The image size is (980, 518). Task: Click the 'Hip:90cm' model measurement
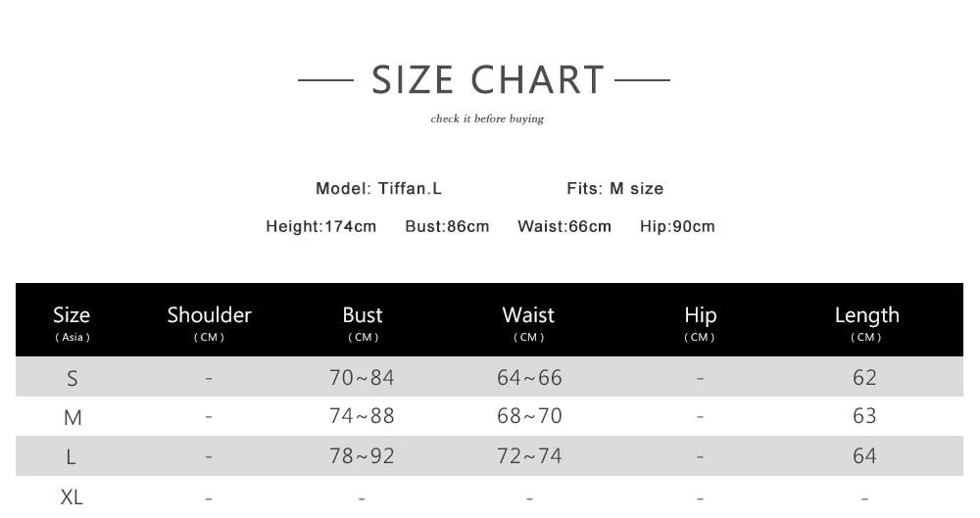click(677, 226)
